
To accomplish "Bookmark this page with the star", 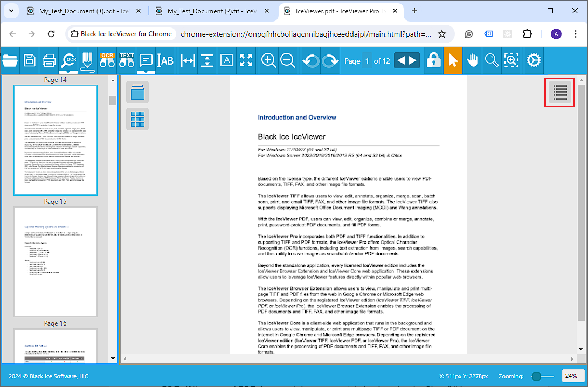I will (442, 34).
